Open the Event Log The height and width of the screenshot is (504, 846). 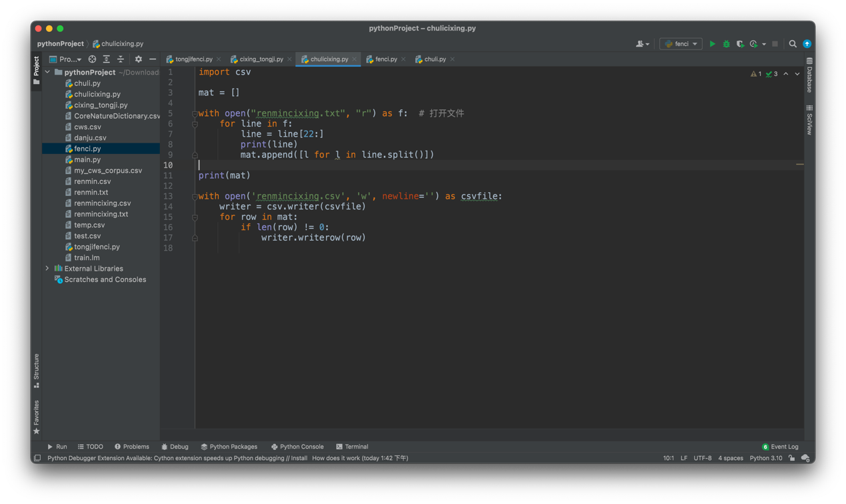(780, 447)
